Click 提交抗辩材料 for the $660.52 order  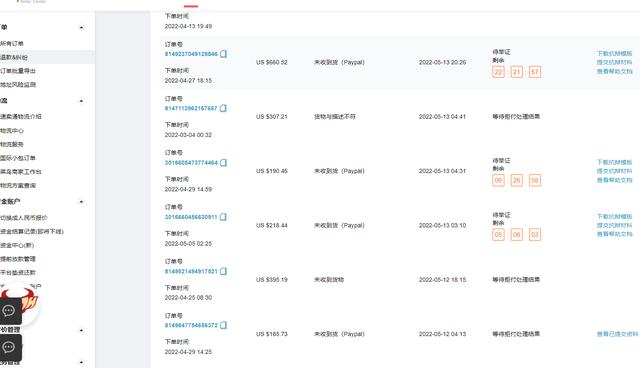(x=614, y=62)
